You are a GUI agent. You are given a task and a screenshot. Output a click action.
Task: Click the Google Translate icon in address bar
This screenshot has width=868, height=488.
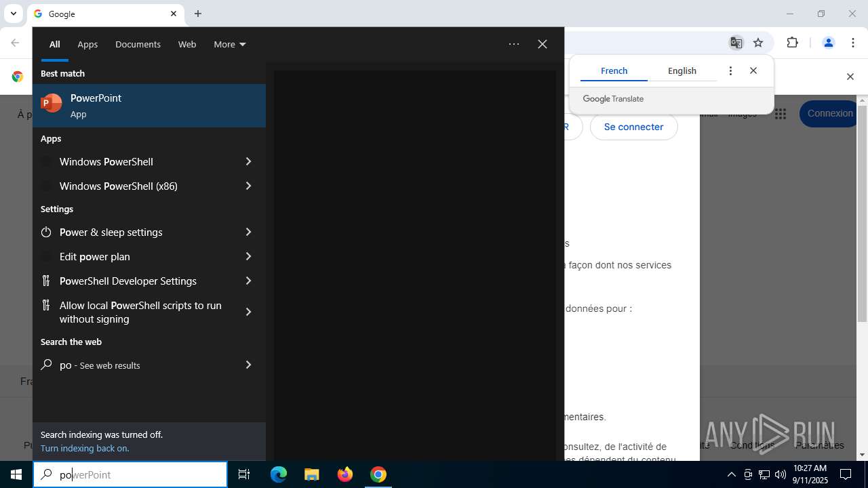[736, 43]
